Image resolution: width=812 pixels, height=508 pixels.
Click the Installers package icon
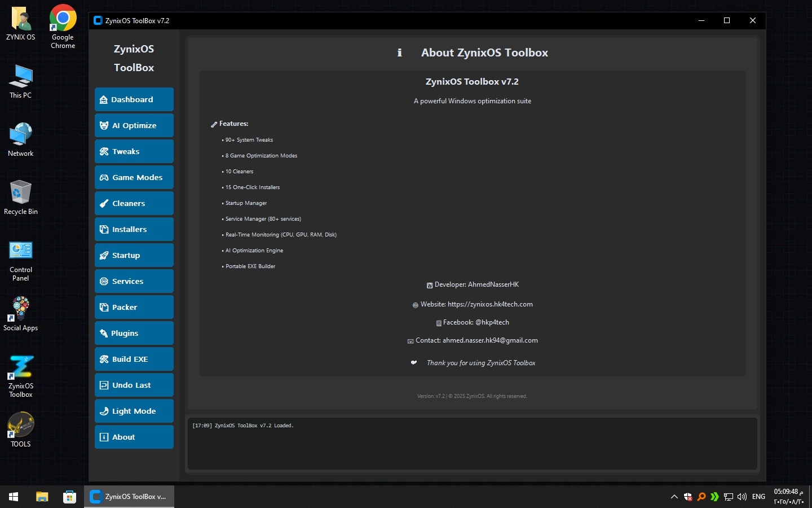tap(104, 230)
